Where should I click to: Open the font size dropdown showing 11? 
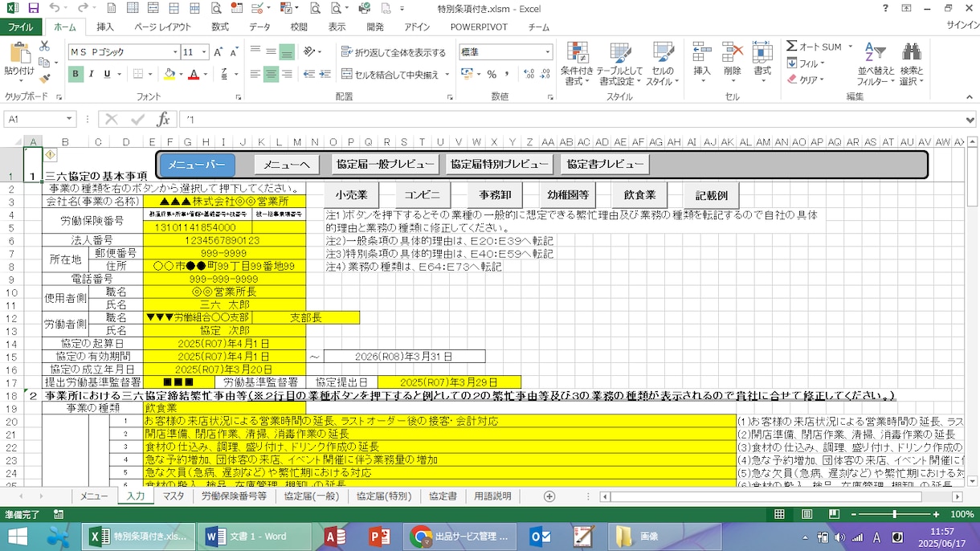[205, 52]
